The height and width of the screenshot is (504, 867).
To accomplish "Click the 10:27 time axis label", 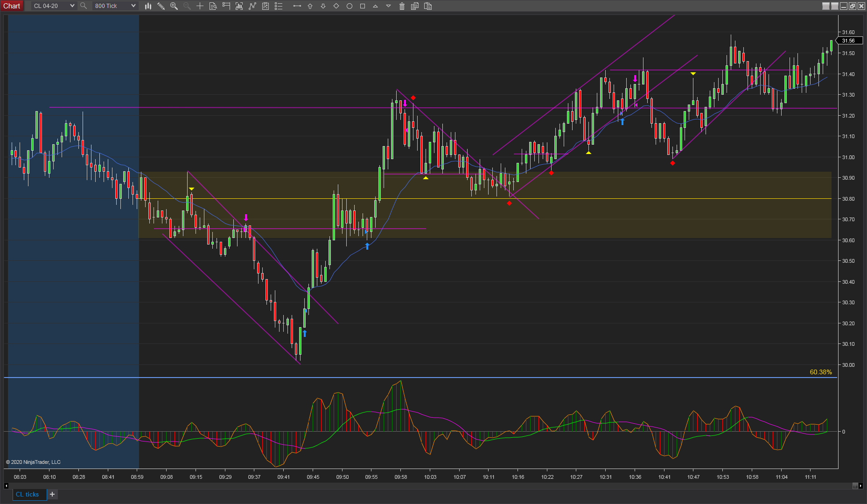I will 576,477.
